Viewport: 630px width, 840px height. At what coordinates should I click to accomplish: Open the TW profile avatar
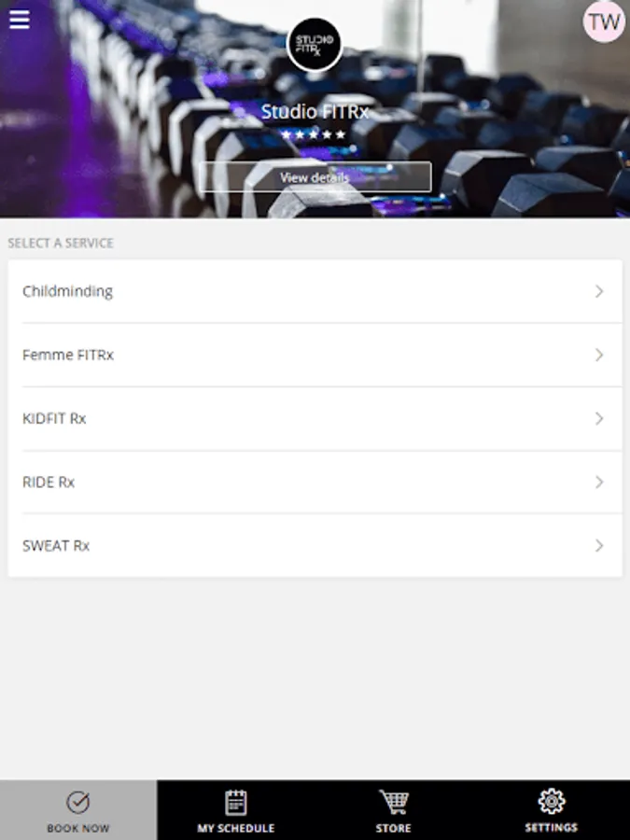pos(604,22)
